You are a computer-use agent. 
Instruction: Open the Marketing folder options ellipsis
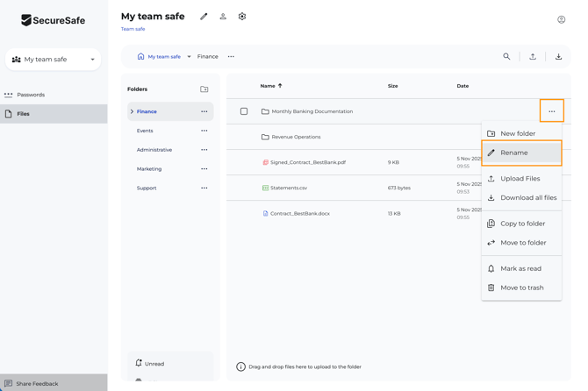click(x=204, y=169)
